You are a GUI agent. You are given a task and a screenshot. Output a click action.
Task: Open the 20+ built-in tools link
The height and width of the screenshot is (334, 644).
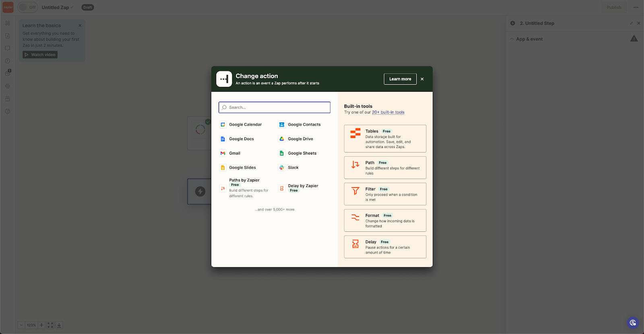point(388,112)
